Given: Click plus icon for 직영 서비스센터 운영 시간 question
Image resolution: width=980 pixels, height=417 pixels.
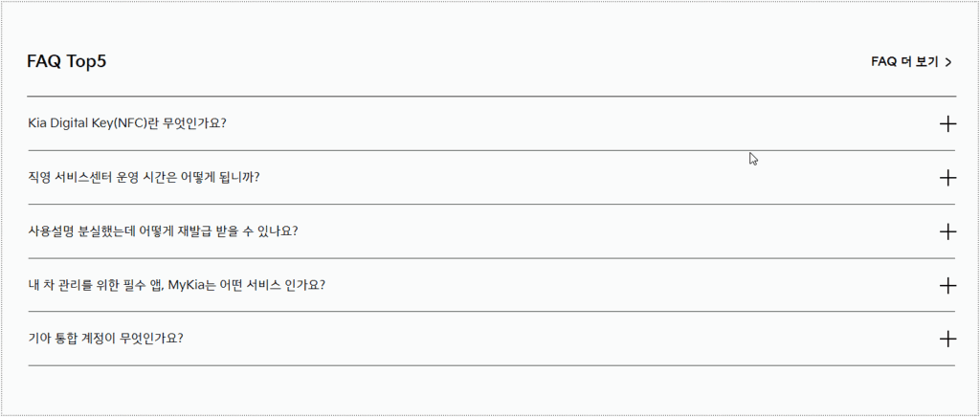Looking at the screenshot, I should coord(947,178).
